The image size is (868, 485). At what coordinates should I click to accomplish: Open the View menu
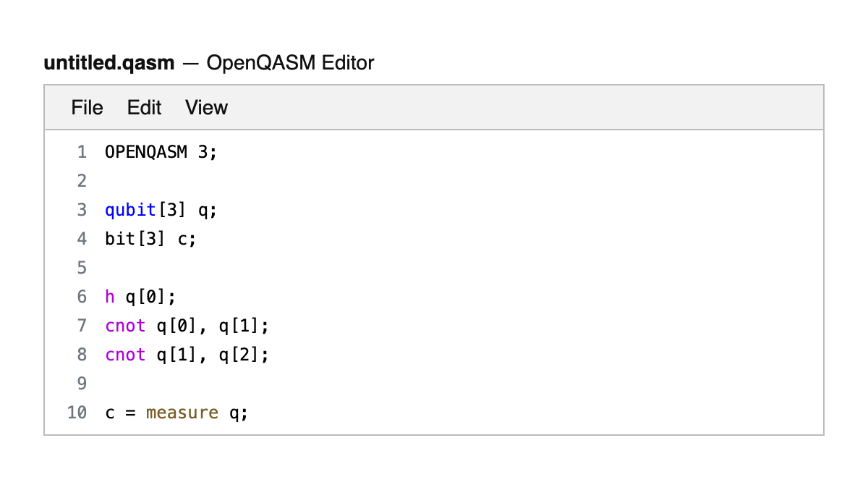pos(206,108)
